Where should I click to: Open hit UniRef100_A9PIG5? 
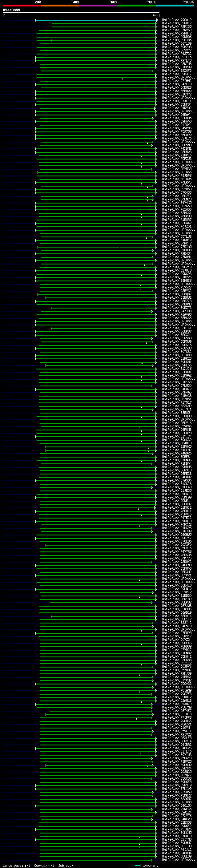[177, 26]
